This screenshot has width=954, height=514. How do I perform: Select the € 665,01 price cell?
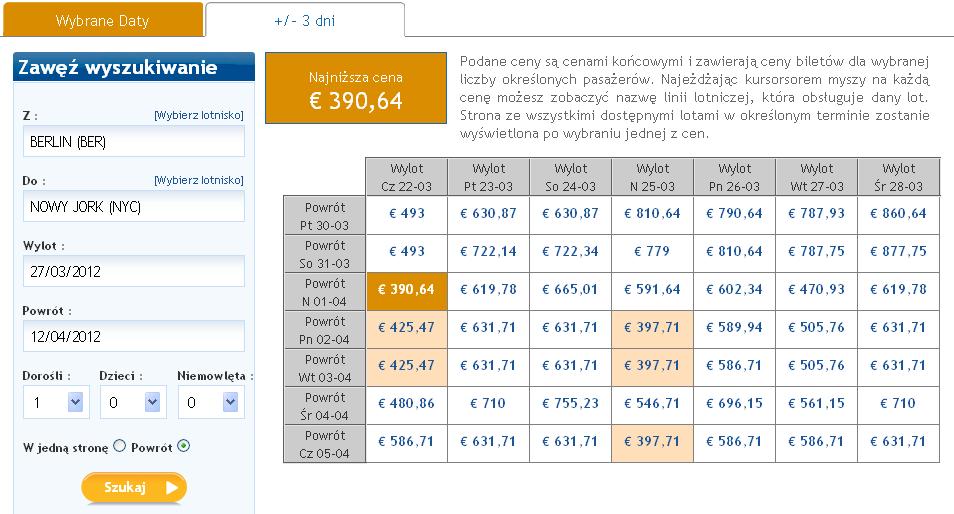tap(571, 290)
